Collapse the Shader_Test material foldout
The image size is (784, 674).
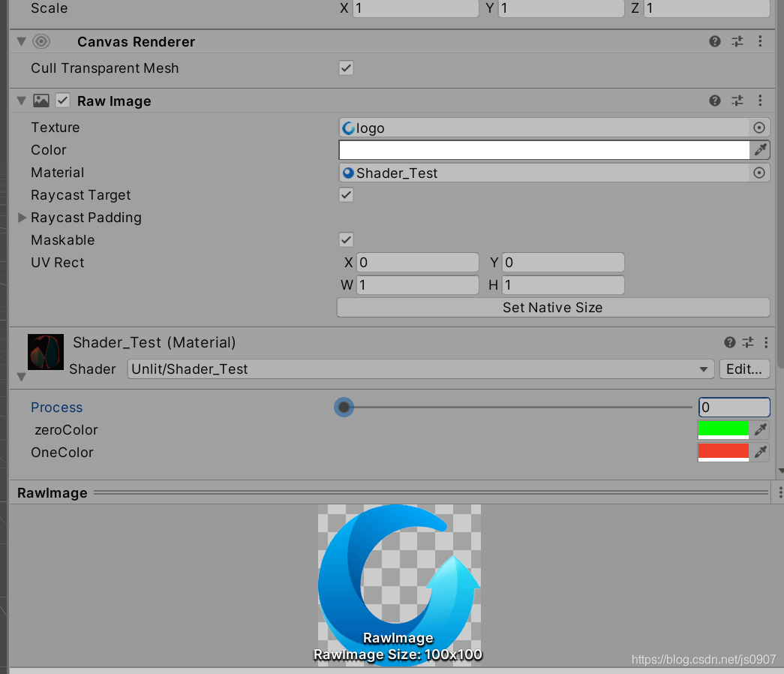pyautogui.click(x=21, y=377)
